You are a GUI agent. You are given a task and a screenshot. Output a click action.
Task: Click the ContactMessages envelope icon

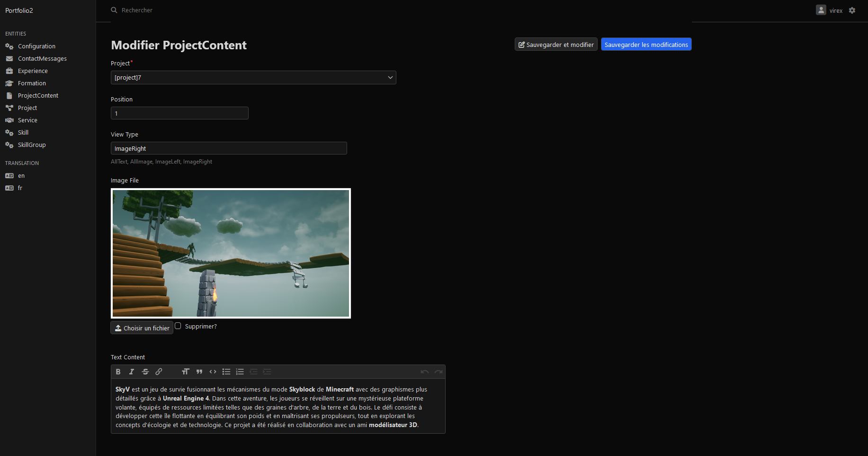[9, 59]
